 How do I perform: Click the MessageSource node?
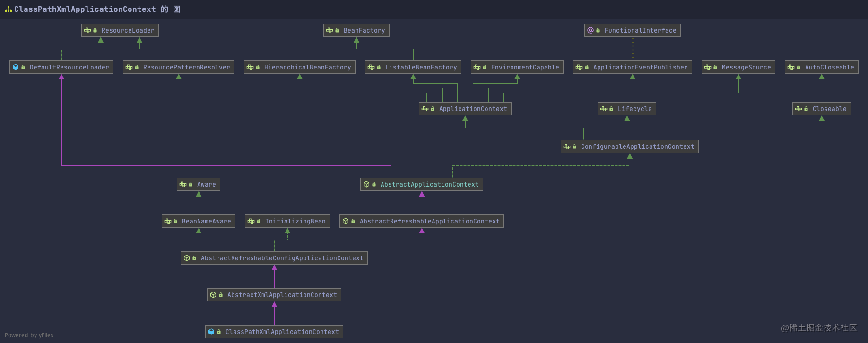pos(738,67)
